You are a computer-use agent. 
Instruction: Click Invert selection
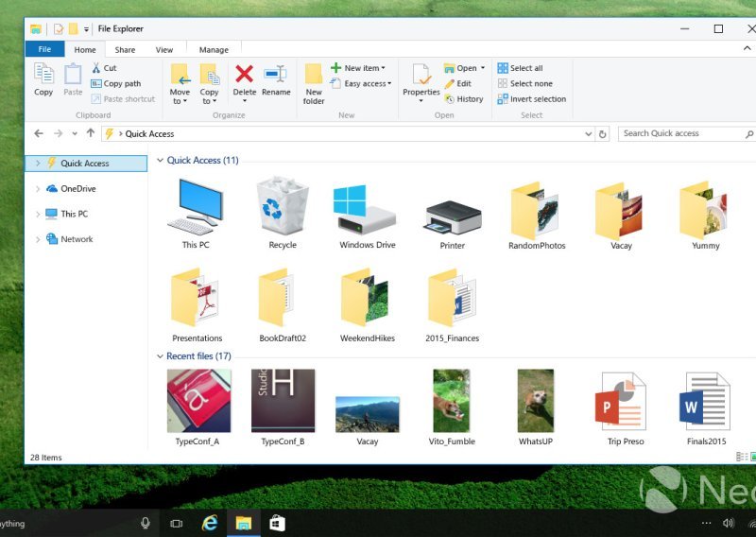(x=532, y=99)
